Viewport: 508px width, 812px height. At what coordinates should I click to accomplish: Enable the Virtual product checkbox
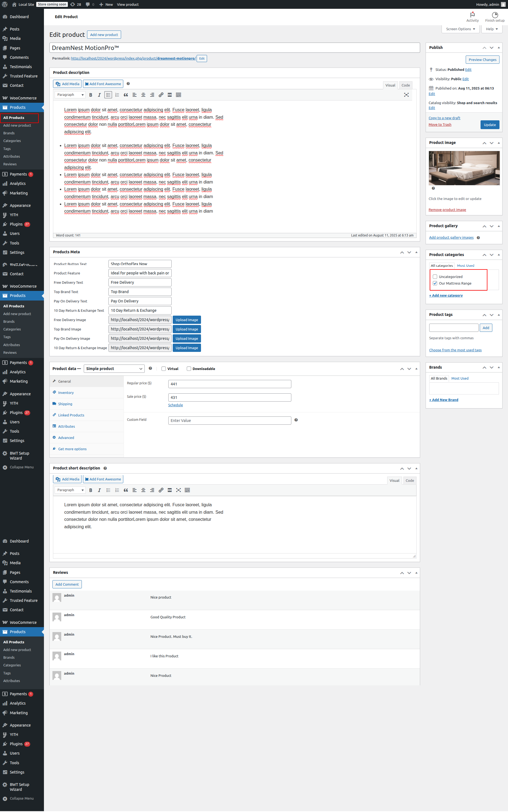164,369
